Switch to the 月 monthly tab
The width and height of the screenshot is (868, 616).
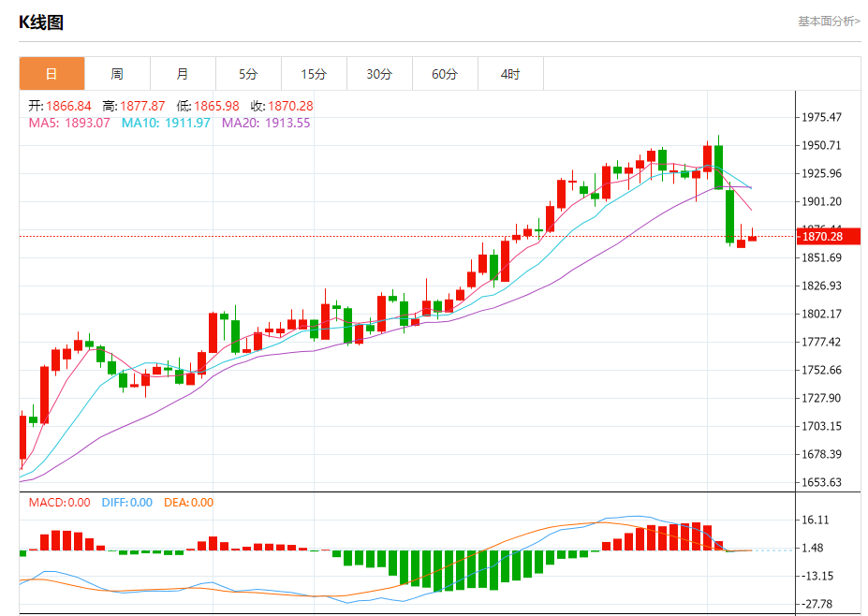click(x=183, y=74)
